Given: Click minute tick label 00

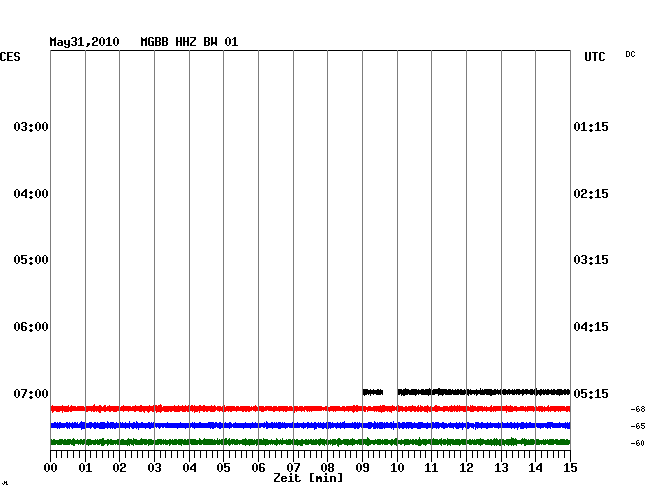Looking at the screenshot, I should (51, 468).
